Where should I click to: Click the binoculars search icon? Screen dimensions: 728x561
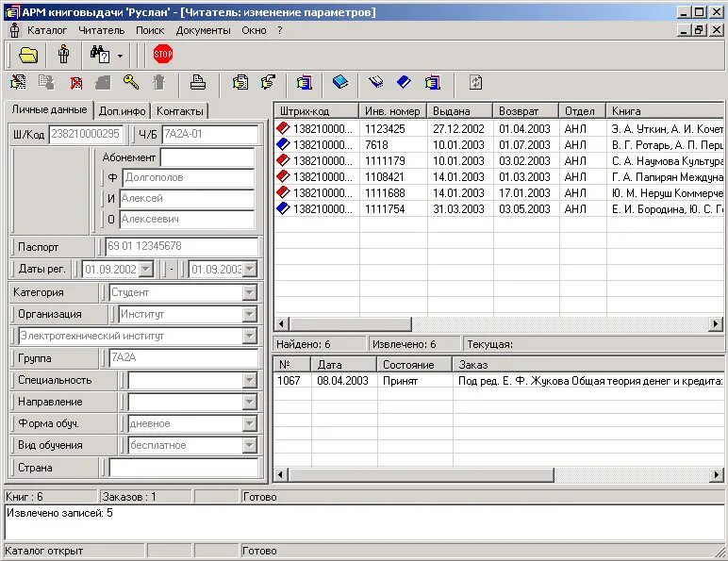(100, 55)
